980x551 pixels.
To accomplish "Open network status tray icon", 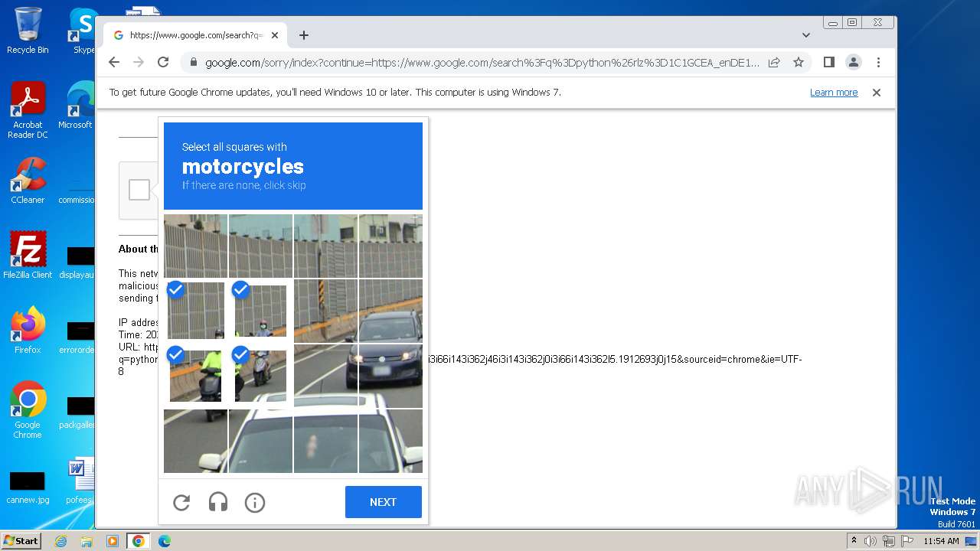I will click(888, 541).
